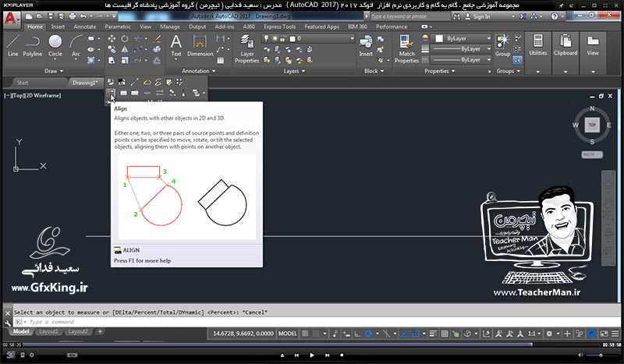The width and height of the screenshot is (624, 364).
Task: Open the Text annotation tool
Action: pyautogui.click(x=176, y=46)
